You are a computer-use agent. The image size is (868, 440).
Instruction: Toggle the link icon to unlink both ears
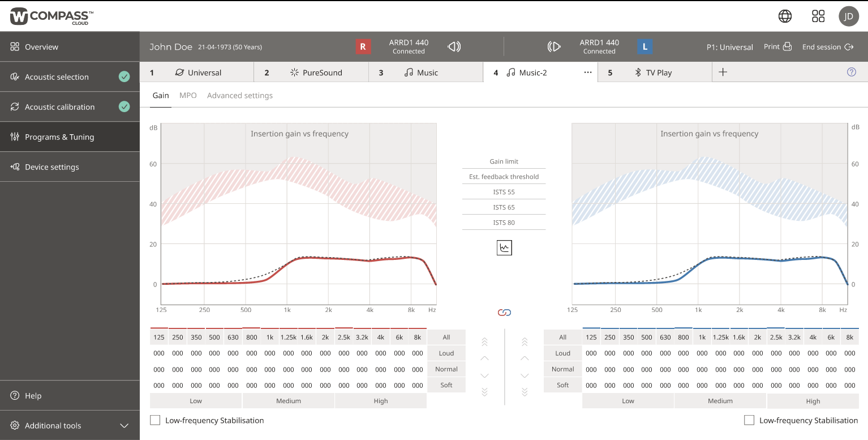click(x=504, y=312)
